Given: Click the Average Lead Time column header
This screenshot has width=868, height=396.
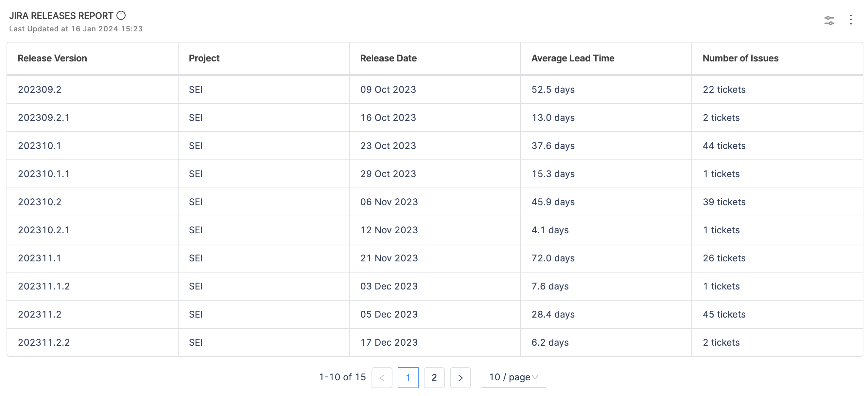Looking at the screenshot, I should pyautogui.click(x=572, y=58).
